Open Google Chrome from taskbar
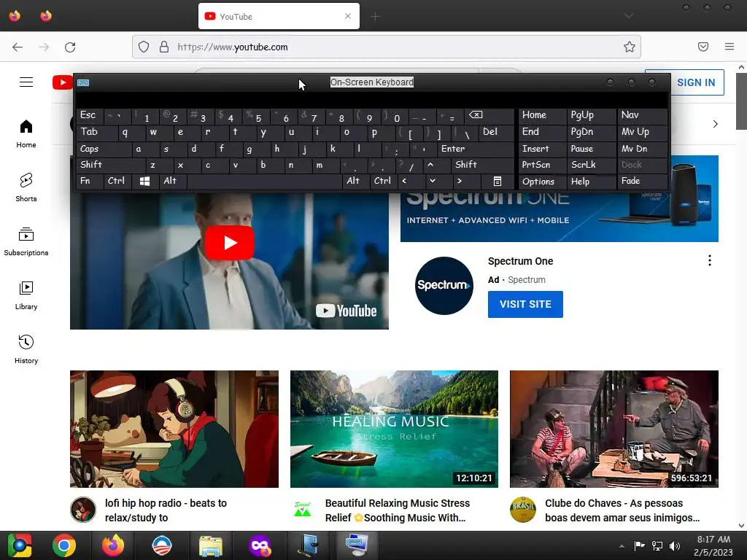This screenshot has height=560, width=747. click(64, 545)
